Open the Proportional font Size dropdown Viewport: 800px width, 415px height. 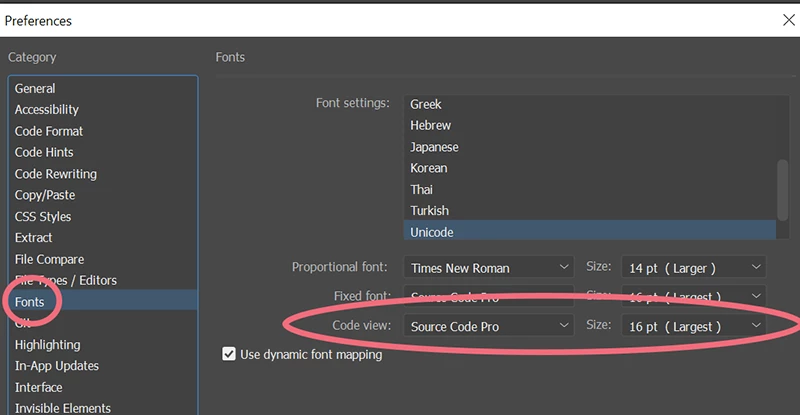694,268
